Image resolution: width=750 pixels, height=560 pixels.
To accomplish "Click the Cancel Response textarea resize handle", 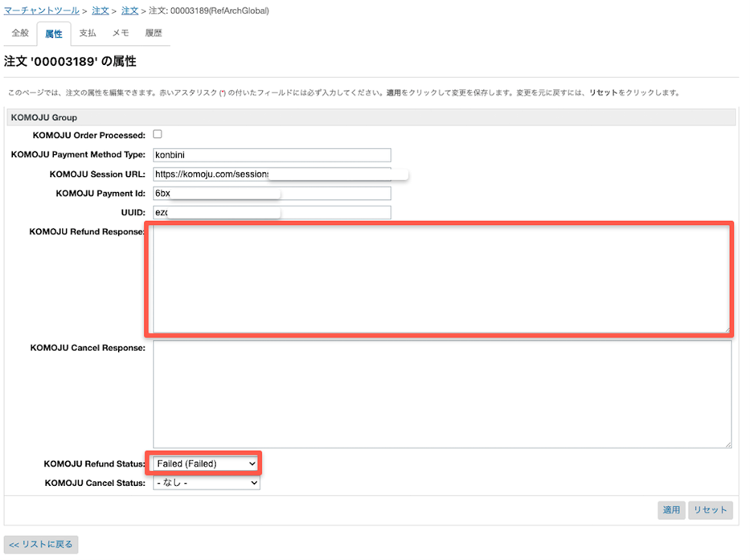I will (x=728, y=444).
